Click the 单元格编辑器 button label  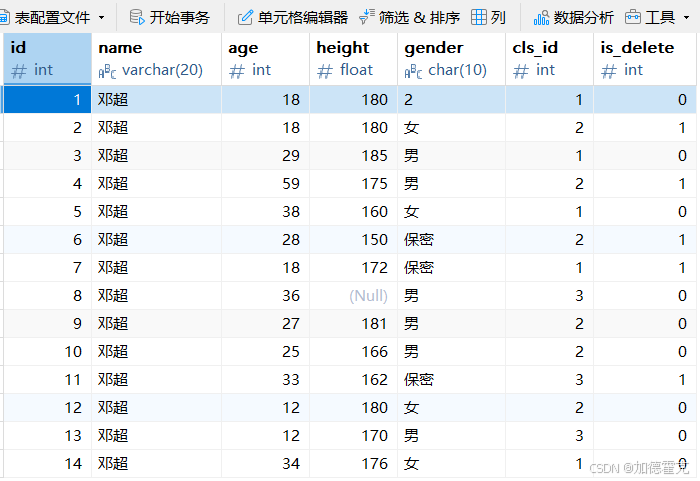coord(303,17)
